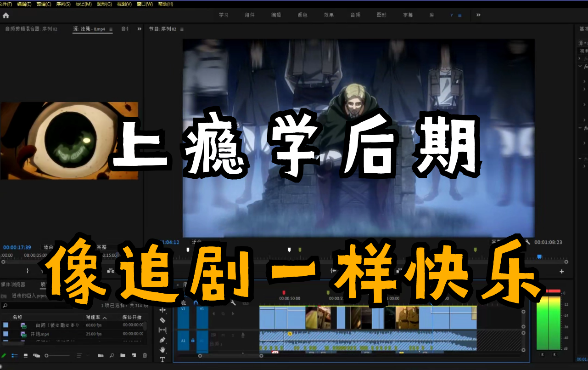Open 剪辑(C) menu
The image size is (588, 370).
pyautogui.click(x=44, y=4)
